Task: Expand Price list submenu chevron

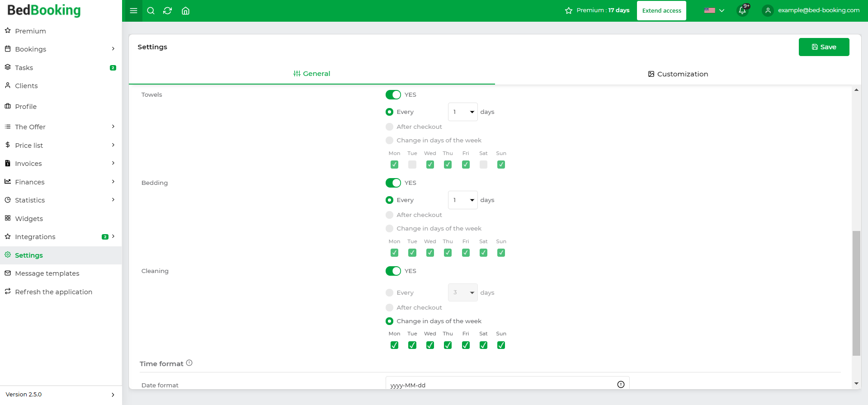Action: click(x=113, y=145)
